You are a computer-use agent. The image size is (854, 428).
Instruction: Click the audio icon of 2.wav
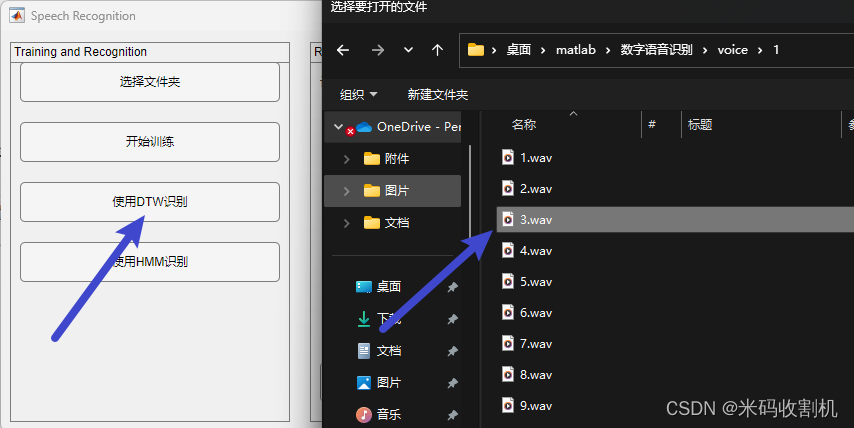(508, 188)
